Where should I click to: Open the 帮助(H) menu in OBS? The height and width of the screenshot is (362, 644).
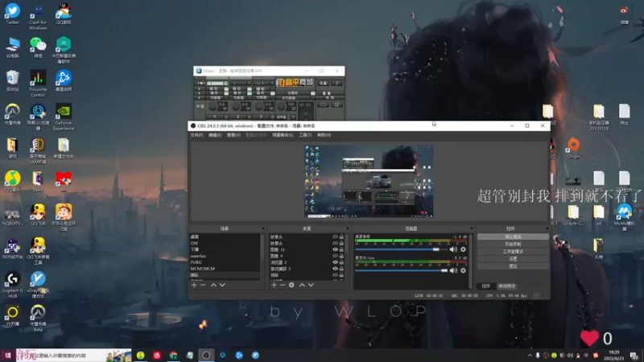tap(324, 135)
